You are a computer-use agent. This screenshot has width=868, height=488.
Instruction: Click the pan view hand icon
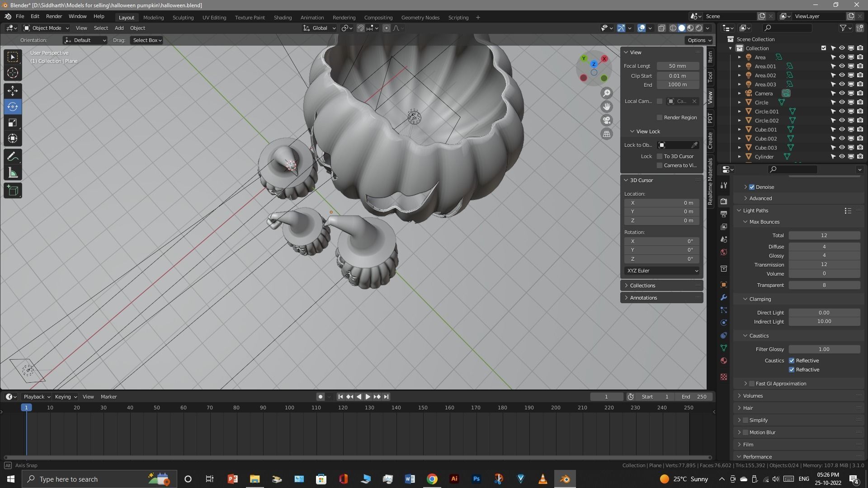click(x=607, y=107)
